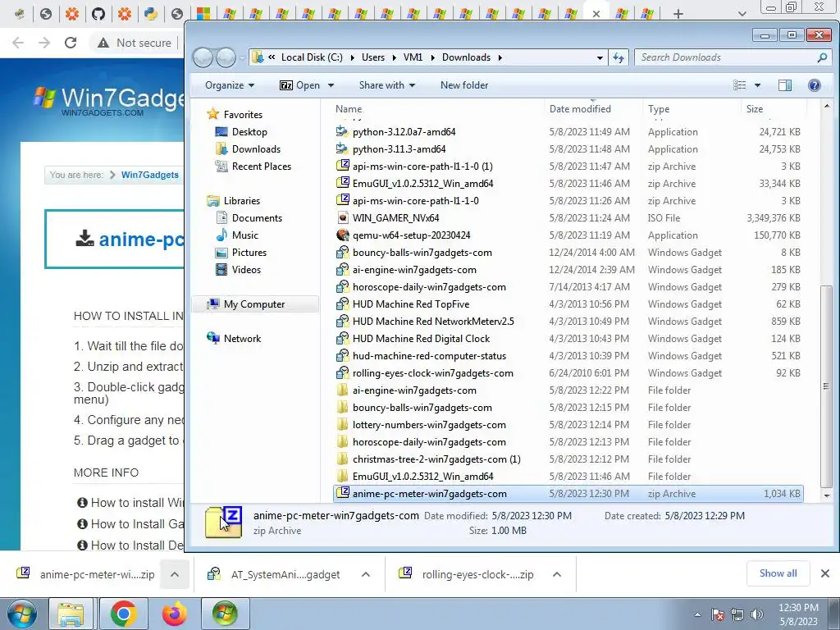Click the Explorer Forward navigation arrow
The height and width of the screenshot is (630, 840).
tap(226, 57)
